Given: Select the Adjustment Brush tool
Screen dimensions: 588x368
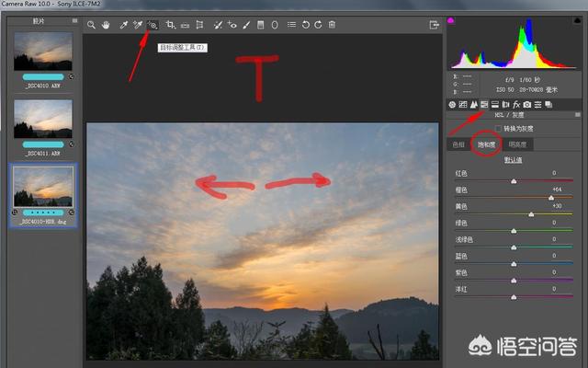Looking at the screenshot, I should click(x=246, y=25).
